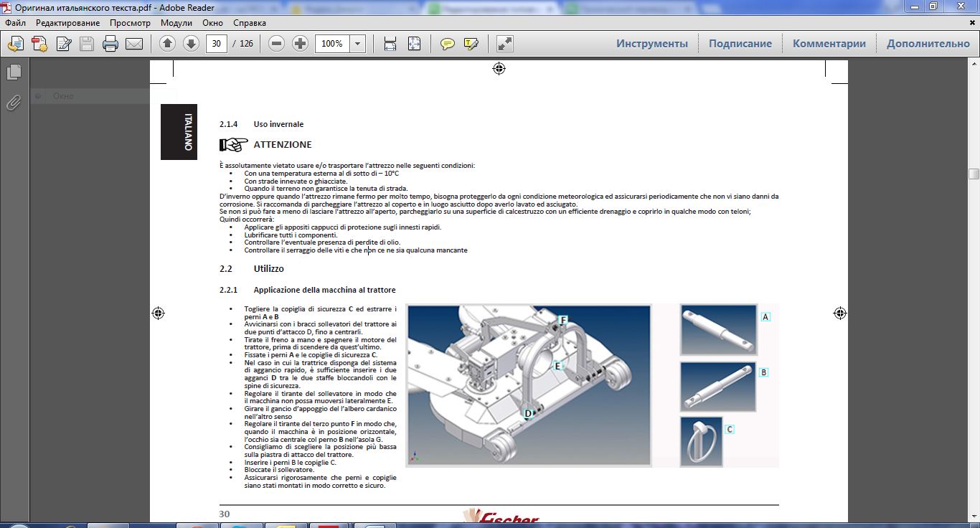Open the Подписание pane
The width and height of the screenshot is (980, 528).
point(740,44)
